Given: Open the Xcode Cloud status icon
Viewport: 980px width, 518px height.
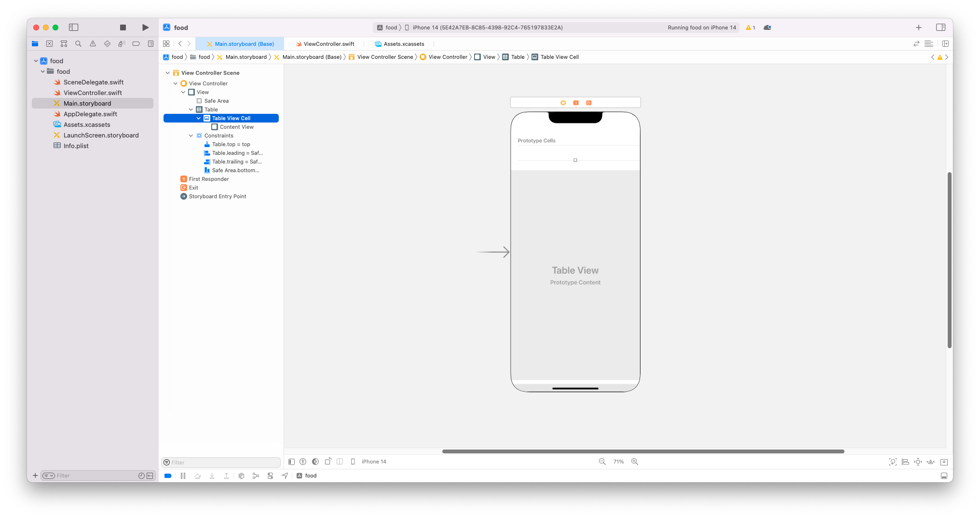Looking at the screenshot, I should (767, 27).
